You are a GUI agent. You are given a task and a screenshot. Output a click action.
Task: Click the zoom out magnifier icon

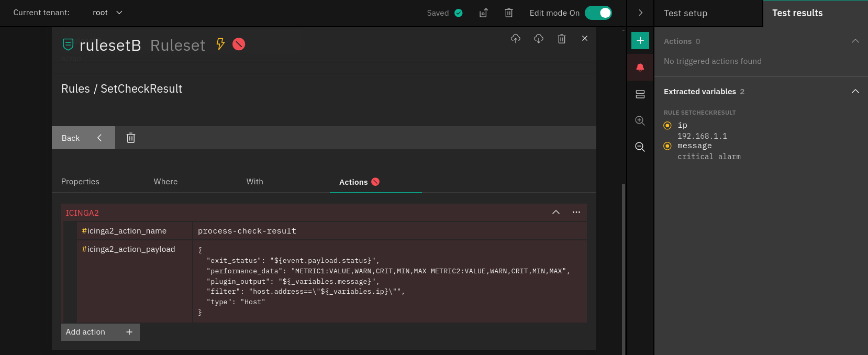640,147
